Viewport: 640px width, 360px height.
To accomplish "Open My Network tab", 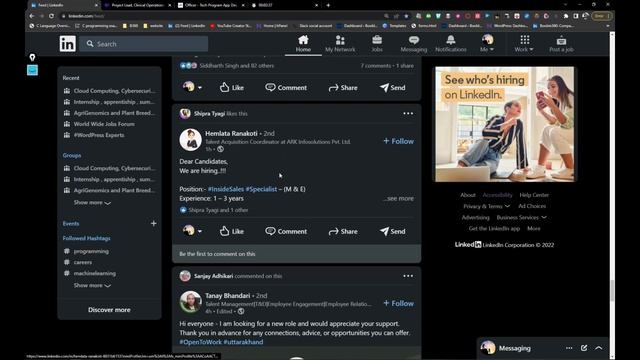I will coord(340,44).
